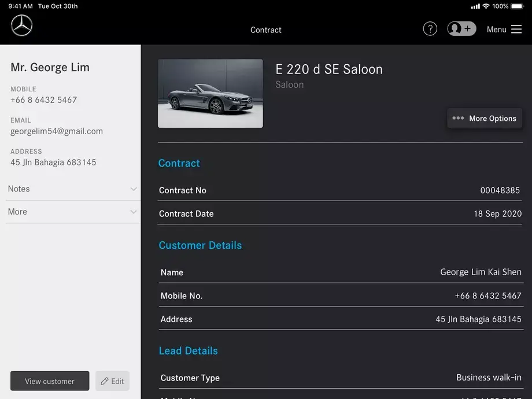This screenshot has width=532, height=399.
Task: Click the add customer profile icon
Action: pyautogui.click(x=462, y=29)
